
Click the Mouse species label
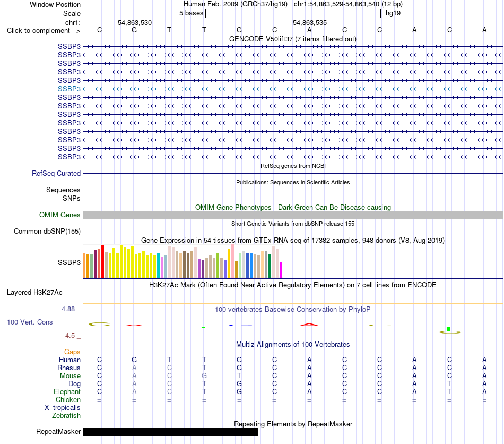coord(70,376)
